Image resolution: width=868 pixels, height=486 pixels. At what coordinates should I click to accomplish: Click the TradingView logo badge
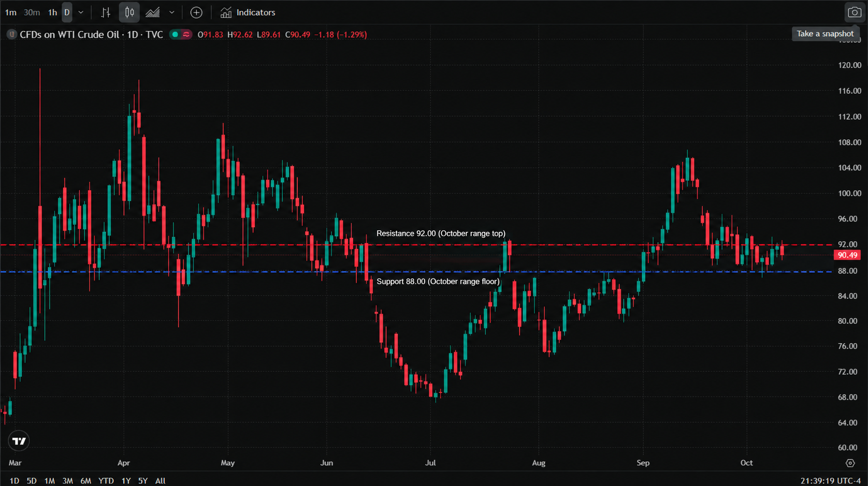pyautogui.click(x=19, y=441)
